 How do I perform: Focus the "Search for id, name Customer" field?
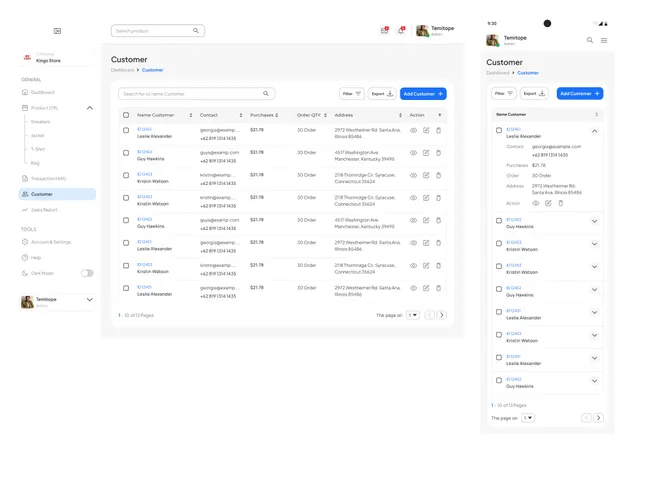(x=190, y=94)
